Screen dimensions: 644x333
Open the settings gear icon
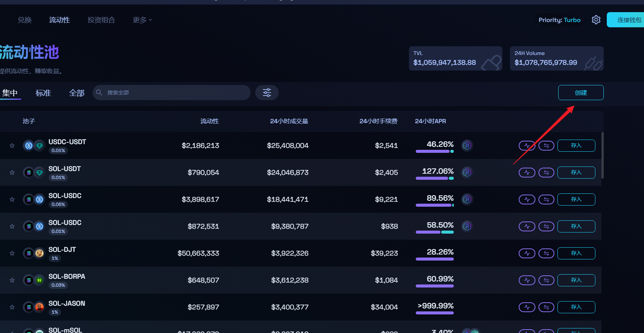pos(596,20)
